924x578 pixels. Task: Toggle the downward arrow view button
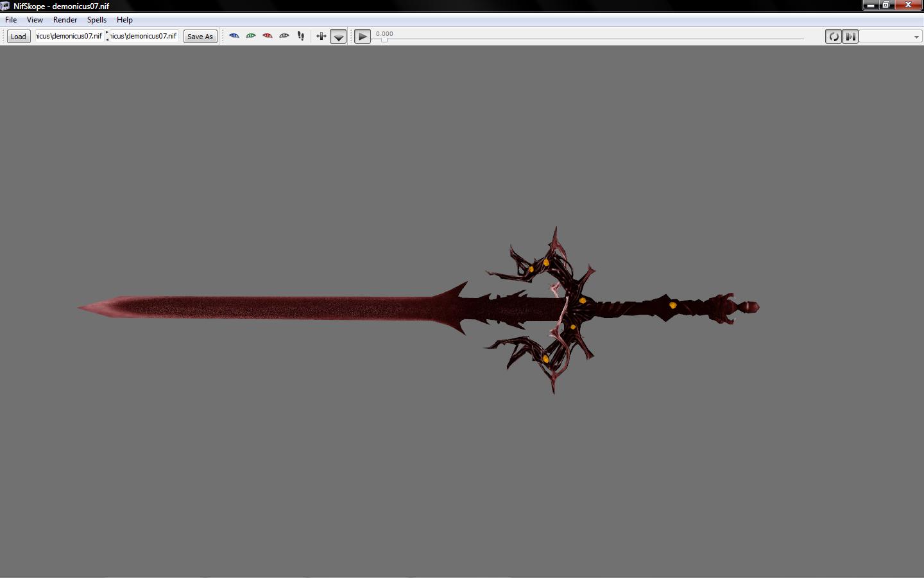[338, 37]
